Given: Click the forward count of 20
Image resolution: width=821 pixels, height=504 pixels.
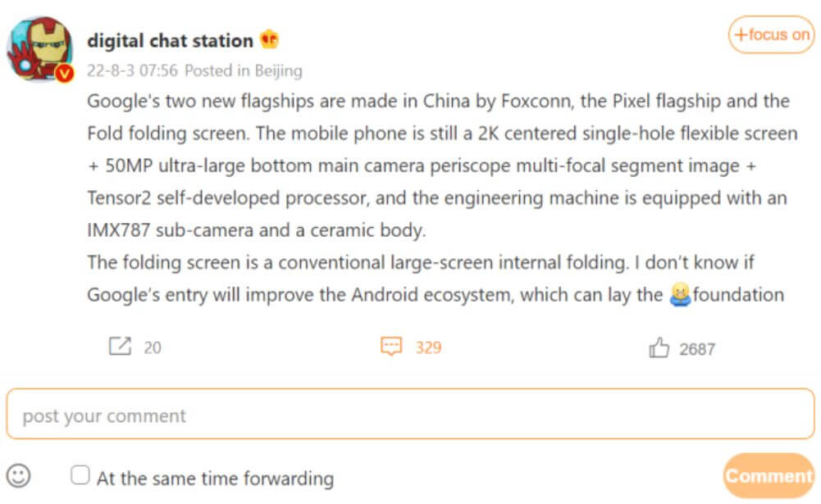Looking at the screenshot, I should [153, 347].
